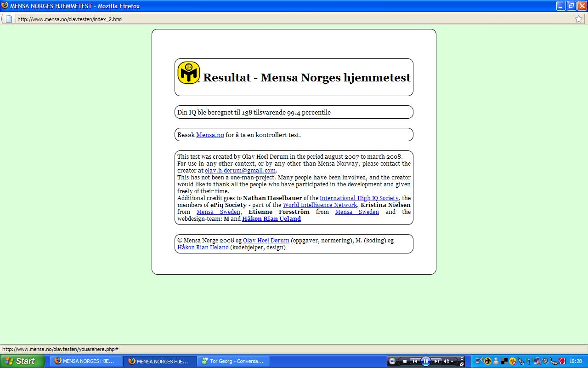Click the Firefox logo in the title bar
Image resolution: width=588 pixels, height=368 pixels.
click(5, 6)
